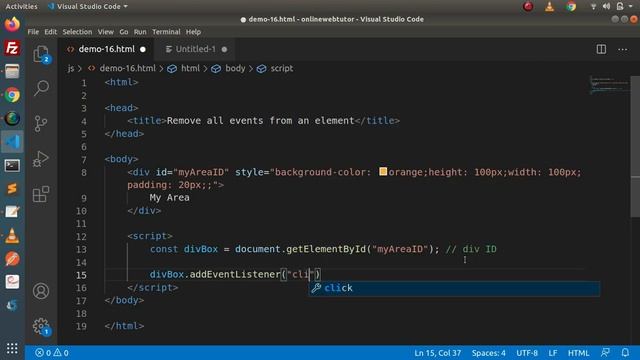Screen dimensions: 640x360
Task: Open the Run menu
Action: coord(140,32)
